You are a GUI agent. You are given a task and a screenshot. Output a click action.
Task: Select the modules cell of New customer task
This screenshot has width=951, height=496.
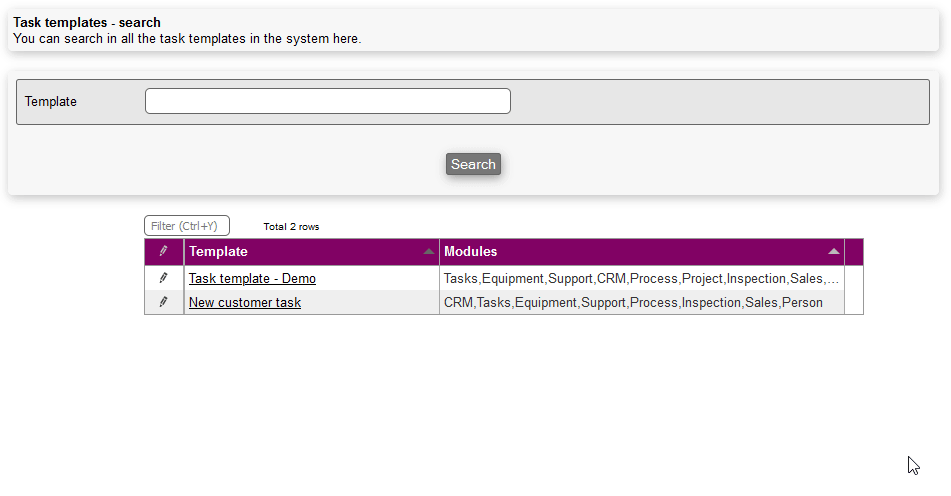(633, 303)
